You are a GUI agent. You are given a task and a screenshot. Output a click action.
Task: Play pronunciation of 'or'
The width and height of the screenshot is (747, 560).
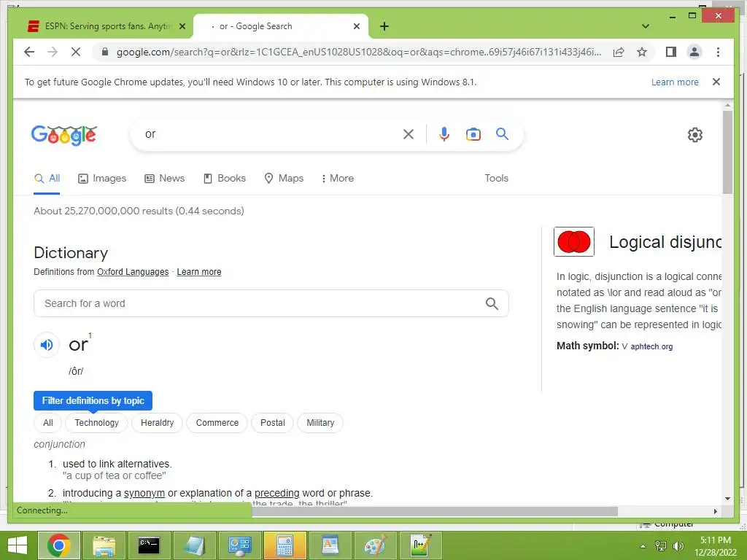[x=47, y=344]
